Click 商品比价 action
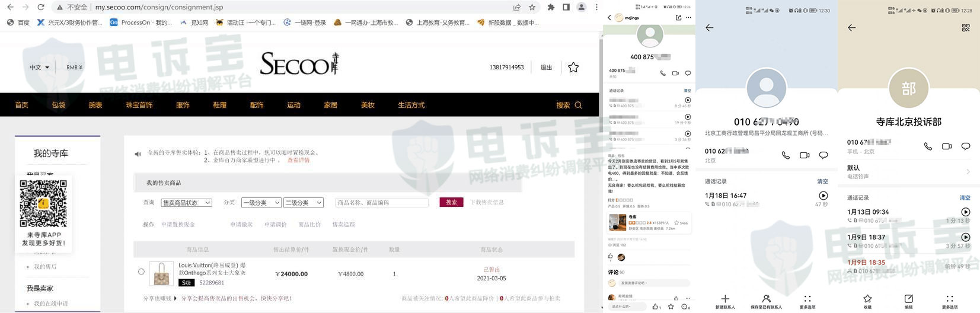Viewport: 980px width, 313px height. point(309,225)
